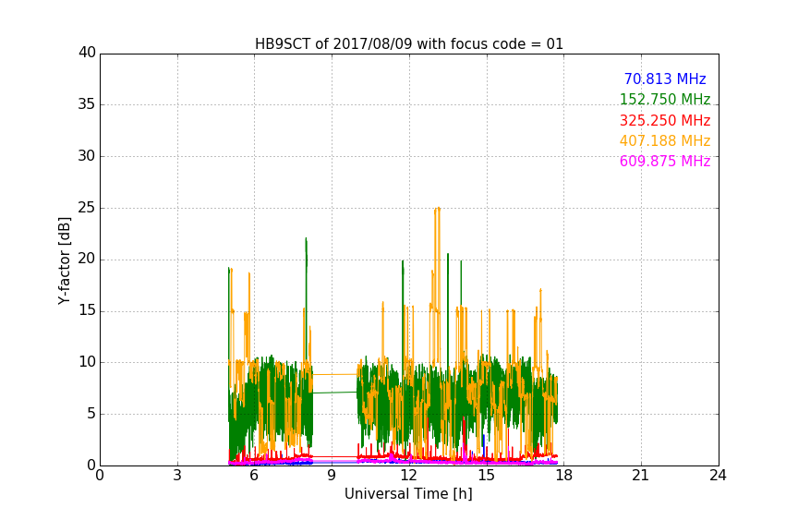Click y-axis tick label 35
798x532 pixels.
click(87, 104)
